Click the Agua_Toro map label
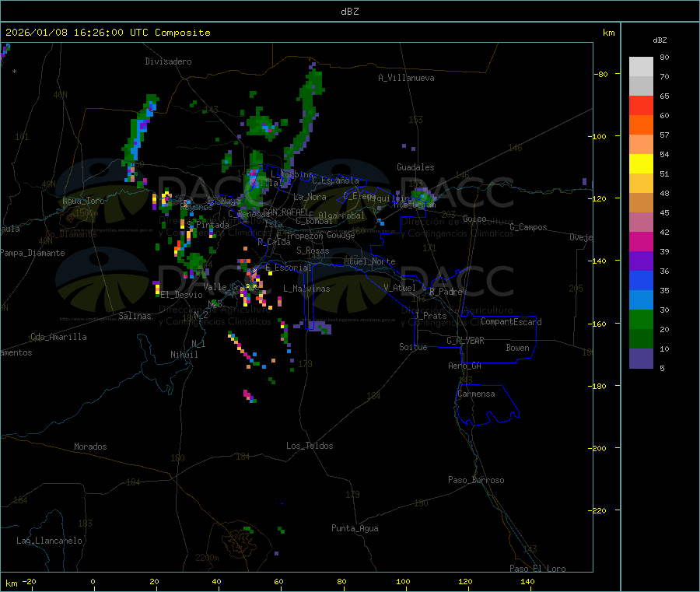The height and width of the screenshot is (592, 700). (83, 201)
